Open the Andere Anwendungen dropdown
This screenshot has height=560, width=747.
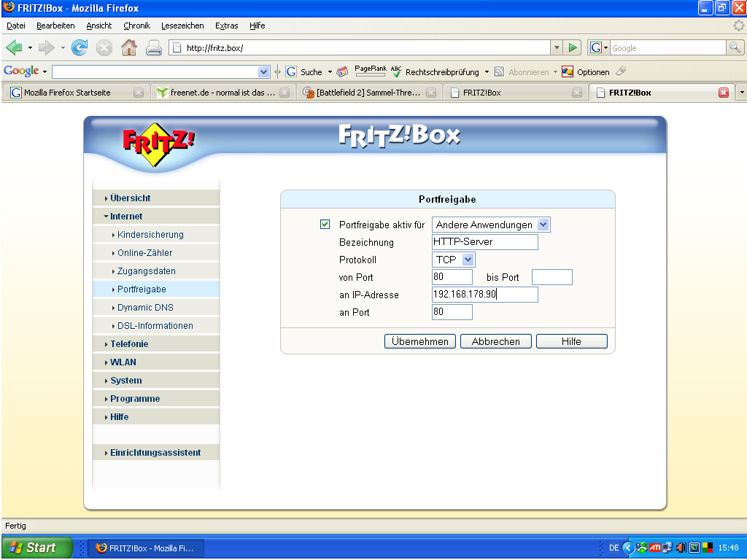[x=491, y=225]
